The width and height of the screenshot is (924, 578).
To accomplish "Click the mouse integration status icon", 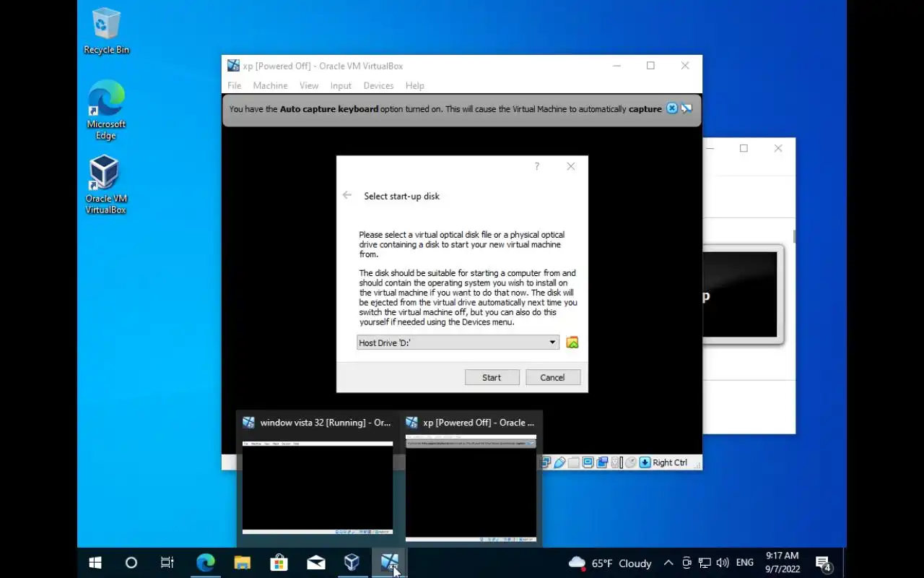I will click(630, 462).
